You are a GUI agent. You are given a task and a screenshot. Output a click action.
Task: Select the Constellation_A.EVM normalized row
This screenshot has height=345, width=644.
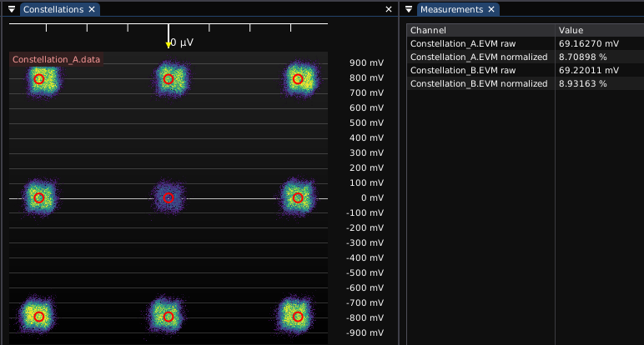pos(526,57)
